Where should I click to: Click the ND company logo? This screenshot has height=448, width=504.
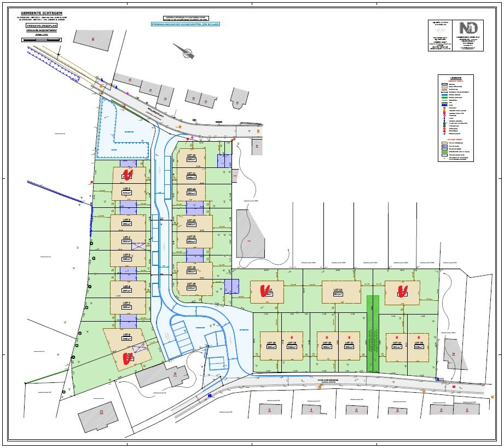coord(468,28)
